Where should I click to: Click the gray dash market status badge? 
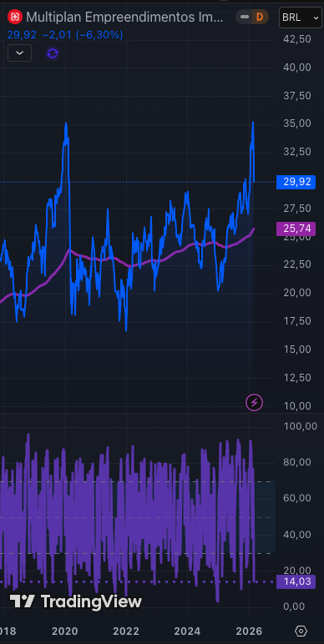click(245, 17)
